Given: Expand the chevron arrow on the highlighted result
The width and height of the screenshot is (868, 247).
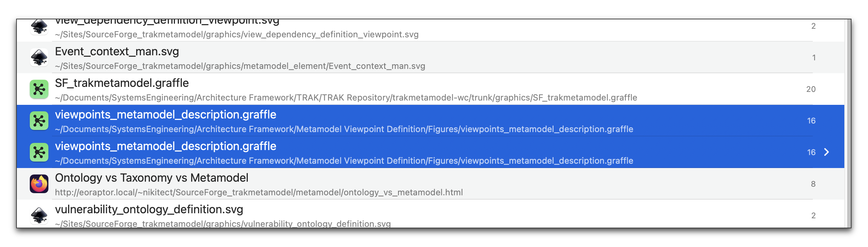Looking at the screenshot, I should [826, 152].
